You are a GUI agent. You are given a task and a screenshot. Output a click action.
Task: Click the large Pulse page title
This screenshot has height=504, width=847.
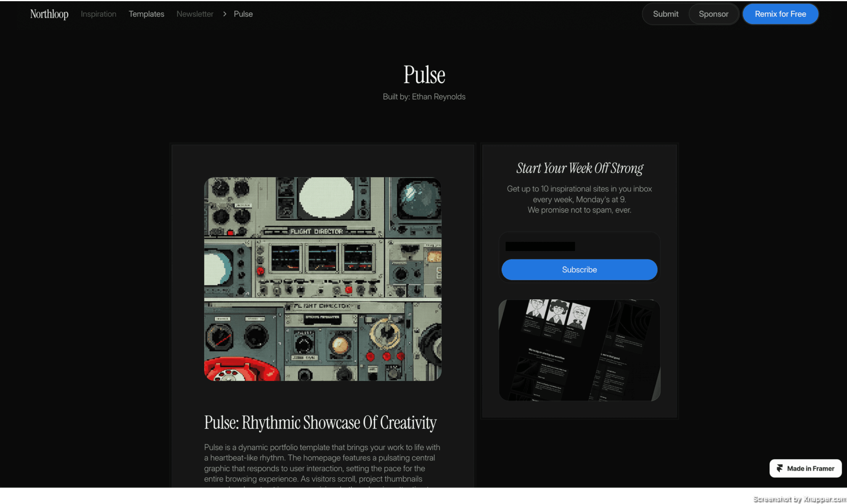coord(424,74)
